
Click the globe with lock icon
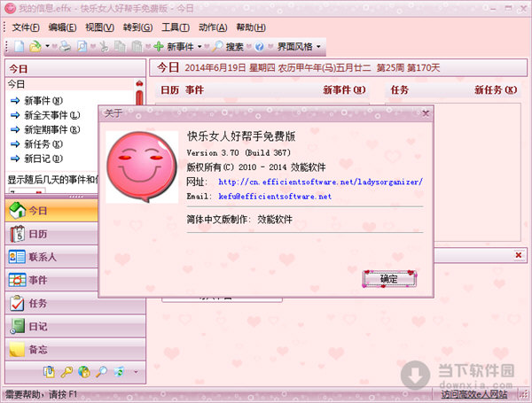point(84,372)
